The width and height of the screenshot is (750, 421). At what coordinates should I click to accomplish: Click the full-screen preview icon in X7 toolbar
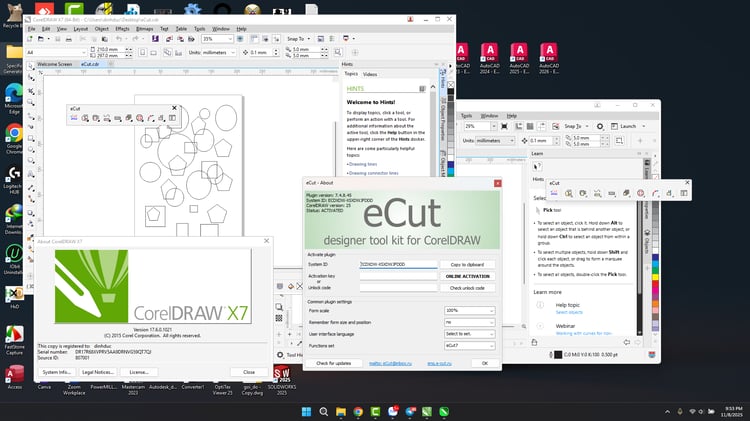240,39
